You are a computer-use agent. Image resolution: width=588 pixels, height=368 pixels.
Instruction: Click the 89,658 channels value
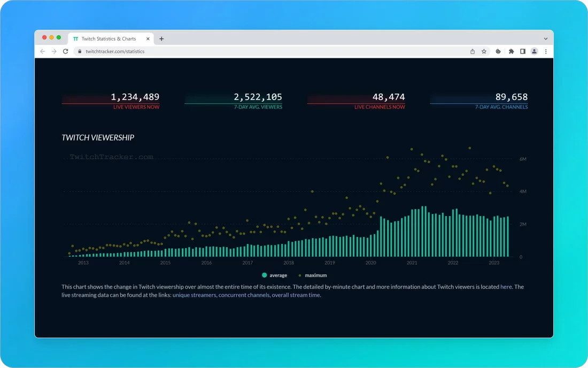512,97
